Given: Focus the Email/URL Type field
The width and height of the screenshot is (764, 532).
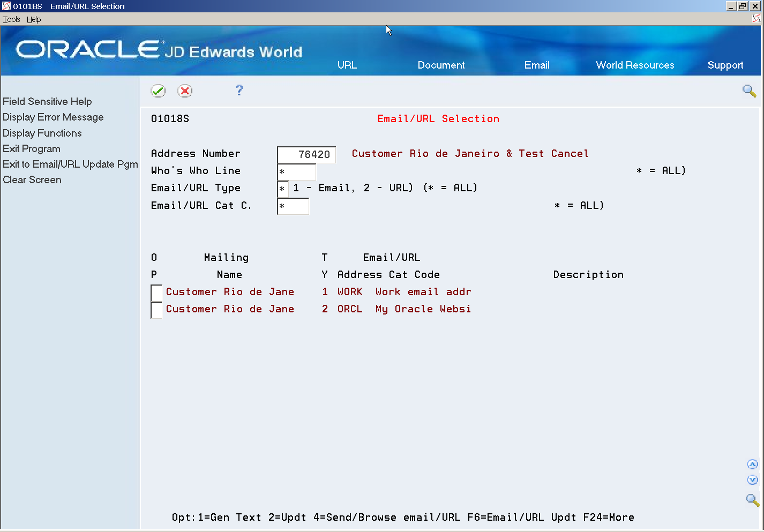Looking at the screenshot, I should 283,189.
